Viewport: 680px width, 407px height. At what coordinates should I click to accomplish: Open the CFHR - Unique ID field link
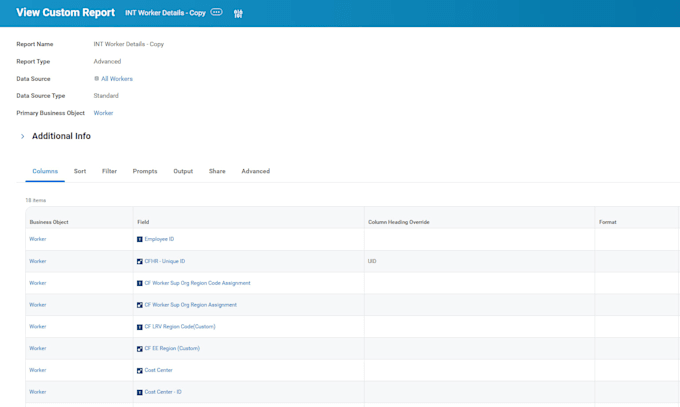pos(165,261)
